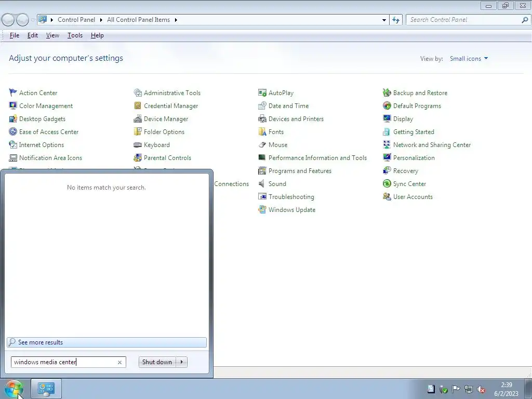Viewport: 532px width, 399px height.
Task: Click the Recovery icon
Action: tap(387, 170)
